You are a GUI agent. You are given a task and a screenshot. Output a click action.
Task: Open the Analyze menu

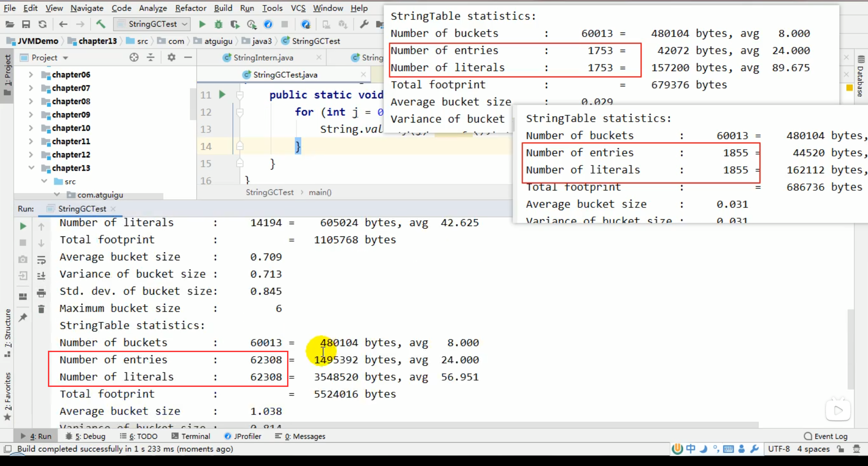pos(153,8)
